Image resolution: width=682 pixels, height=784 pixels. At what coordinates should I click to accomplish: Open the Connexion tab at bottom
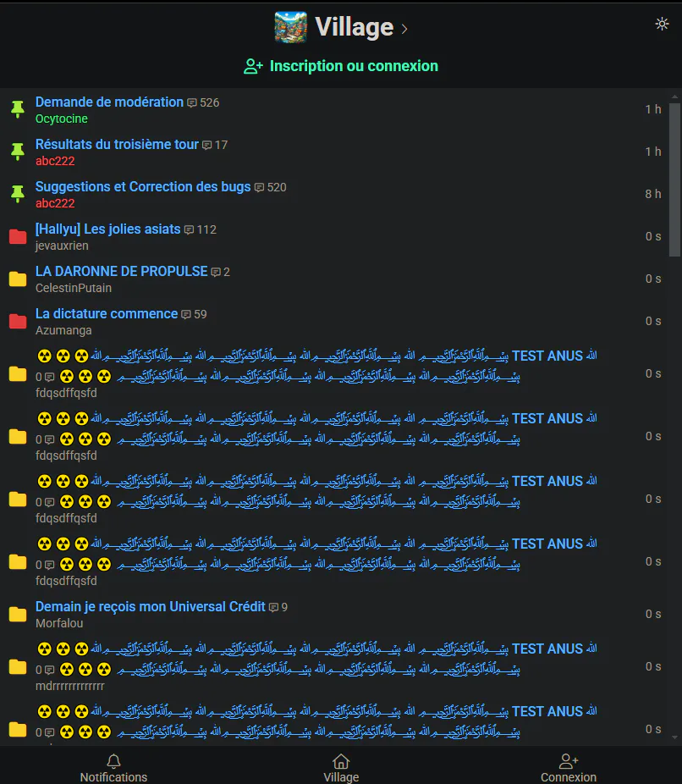coord(569,769)
